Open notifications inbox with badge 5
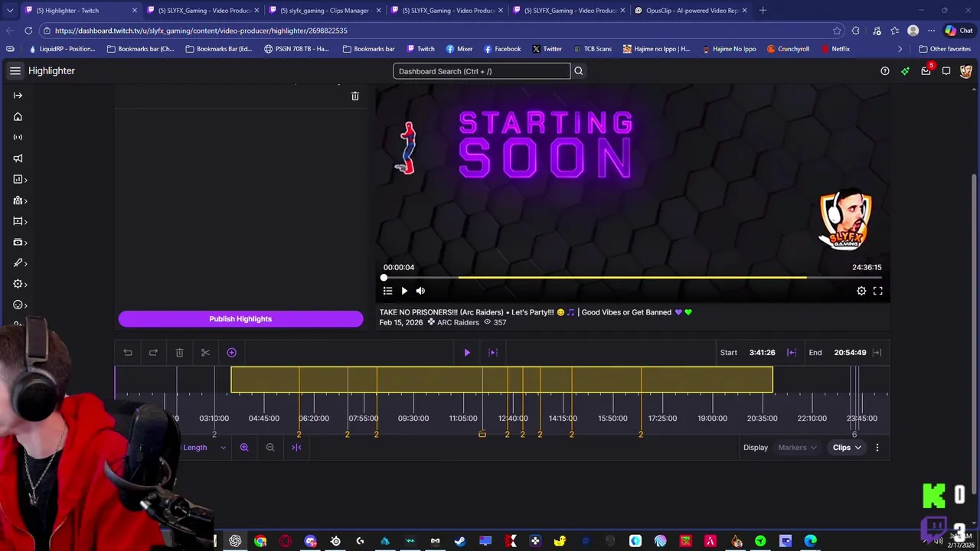980x551 pixels. point(926,70)
